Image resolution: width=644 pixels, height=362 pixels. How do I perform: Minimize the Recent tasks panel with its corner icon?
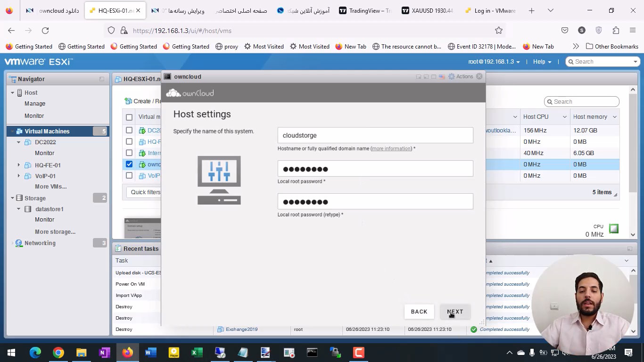click(x=629, y=248)
